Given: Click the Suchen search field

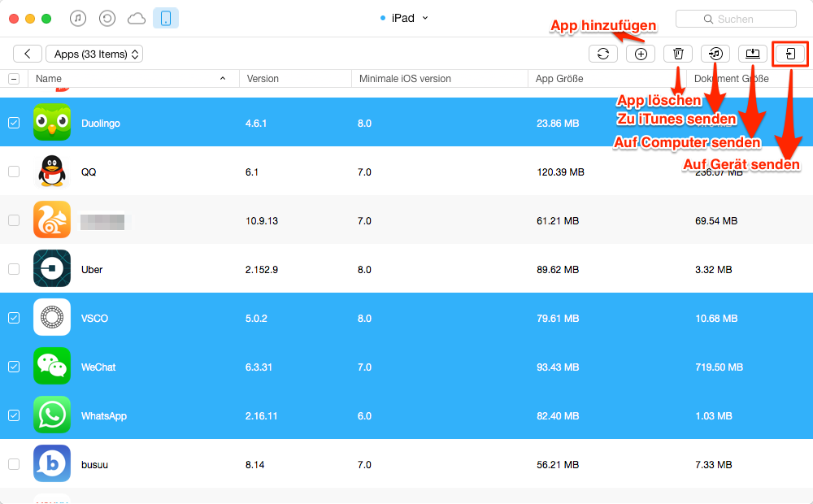Looking at the screenshot, I should pos(736,19).
